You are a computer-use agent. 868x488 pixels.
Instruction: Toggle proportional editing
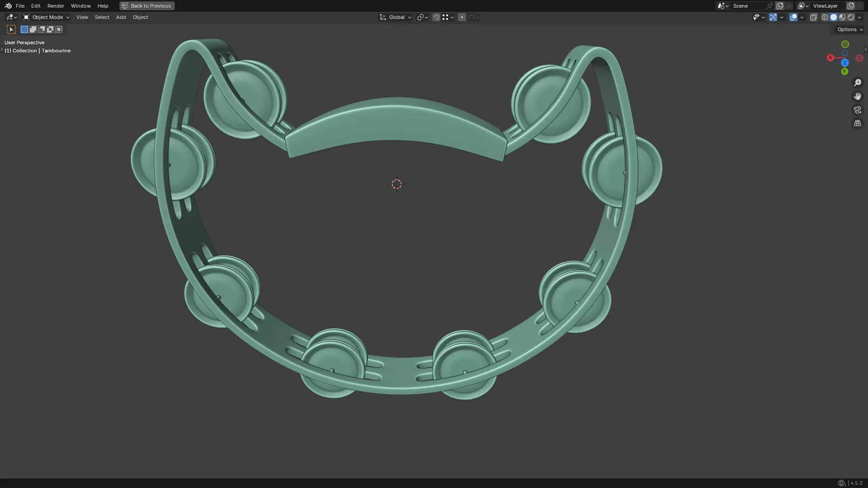point(462,17)
